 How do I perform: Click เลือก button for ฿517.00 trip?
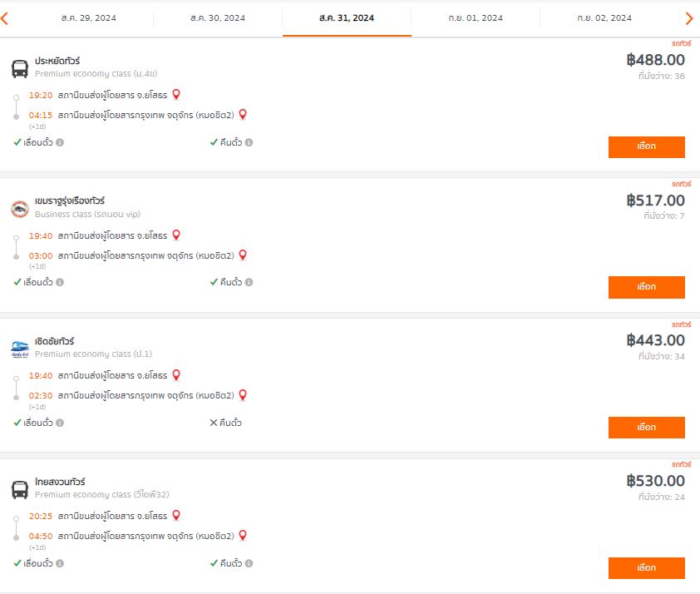[x=647, y=287]
